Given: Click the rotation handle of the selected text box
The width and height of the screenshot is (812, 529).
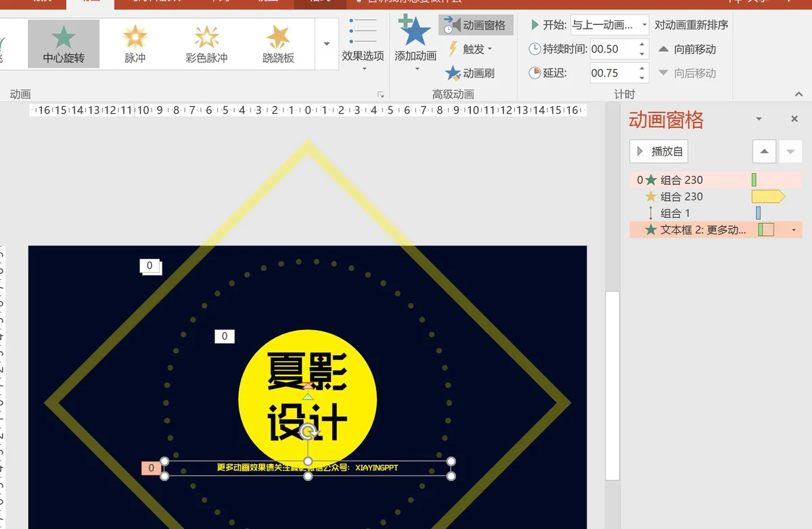Looking at the screenshot, I should pyautogui.click(x=308, y=432).
